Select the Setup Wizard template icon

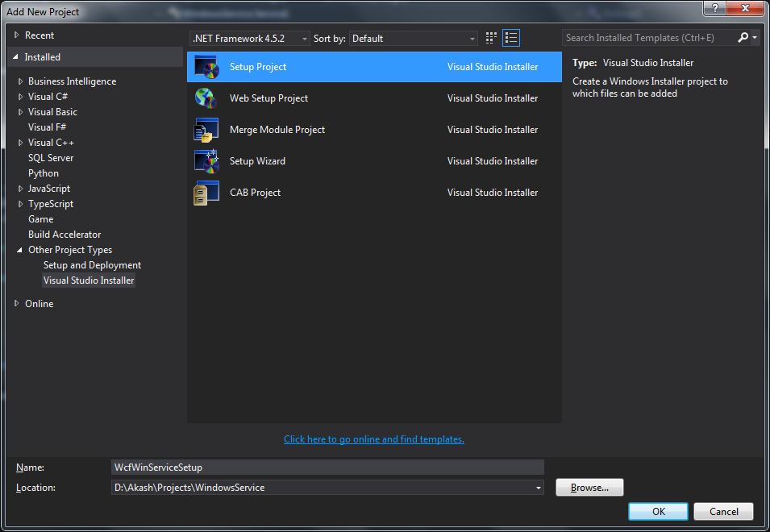206,161
